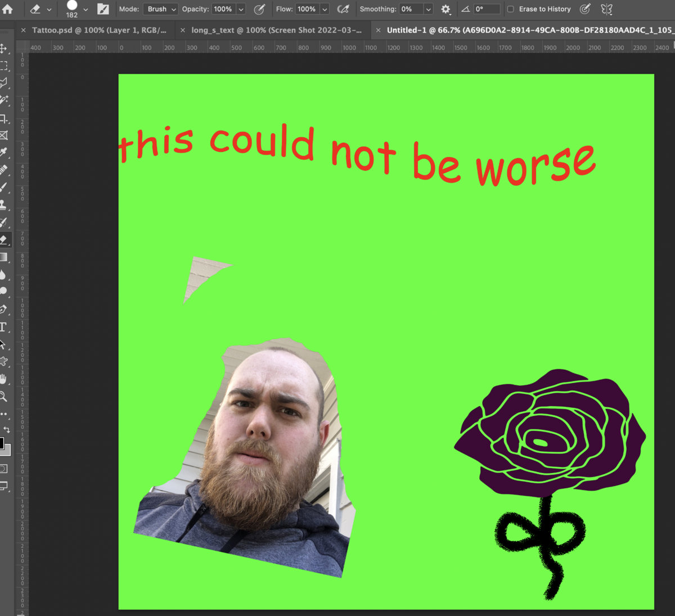Select the Clone Stamp tool
The width and height of the screenshot is (675, 616).
[x=3, y=205]
